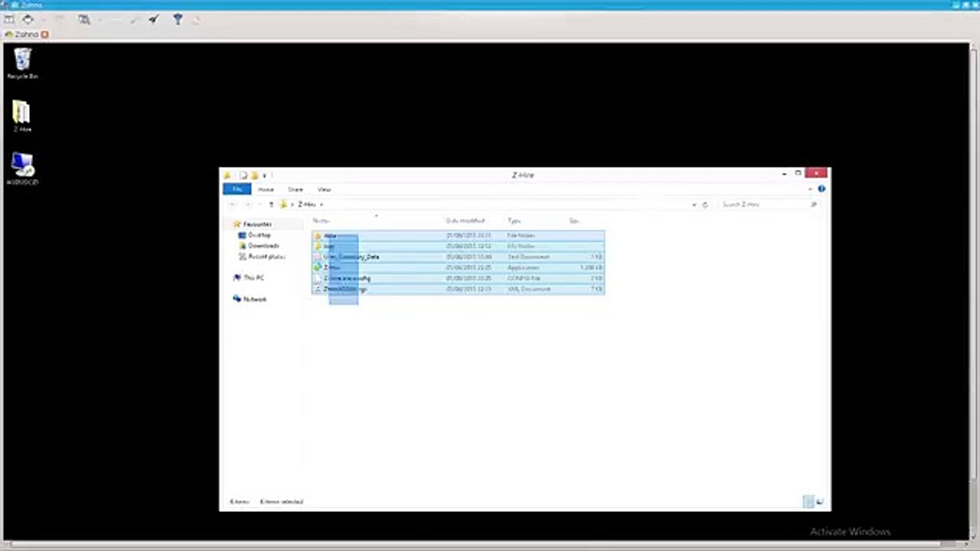Viewport: 980px width, 551px height.
Task: Go up one folder level
Action: point(270,204)
